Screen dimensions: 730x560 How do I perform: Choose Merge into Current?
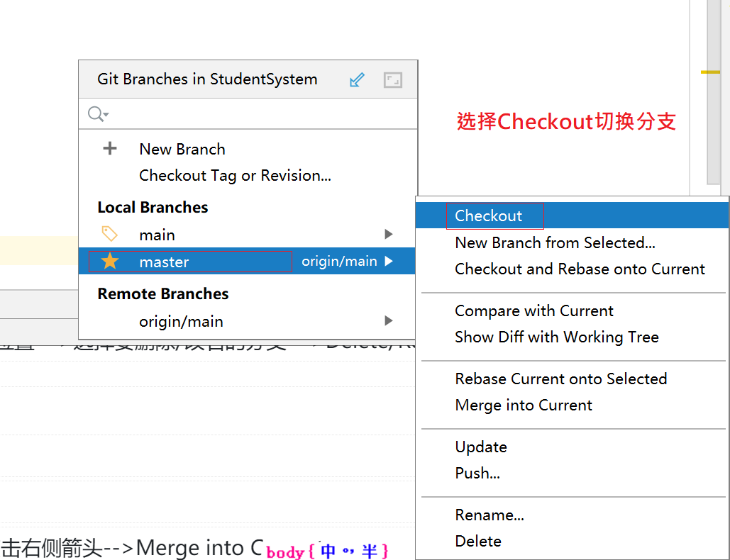pos(523,405)
